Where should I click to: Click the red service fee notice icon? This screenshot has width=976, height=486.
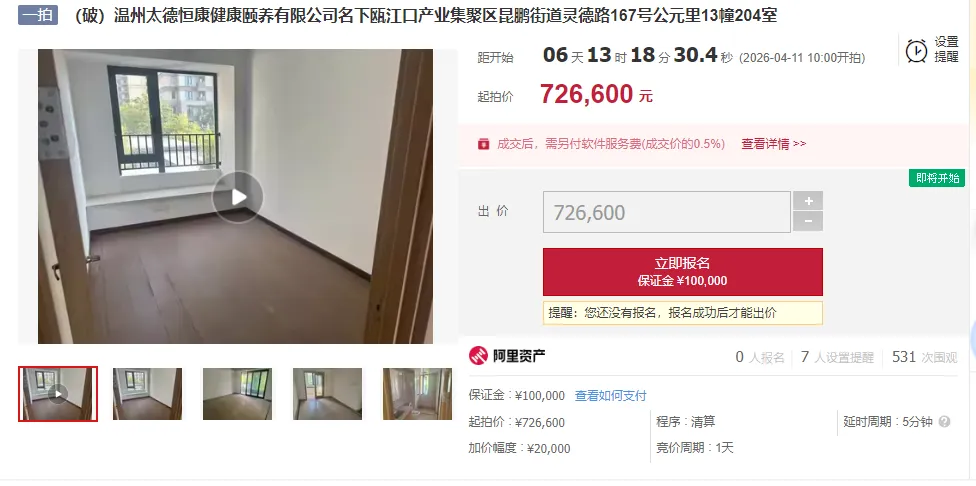pyautogui.click(x=484, y=144)
